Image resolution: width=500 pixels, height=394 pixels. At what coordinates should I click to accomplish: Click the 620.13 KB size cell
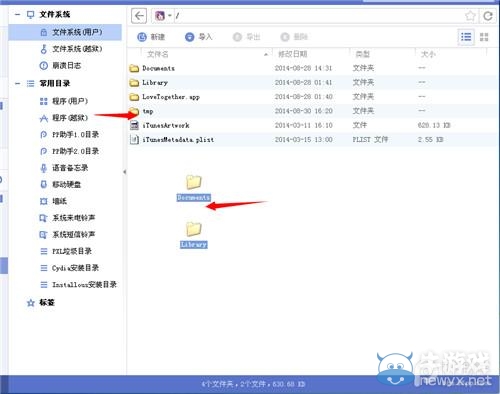point(434,125)
